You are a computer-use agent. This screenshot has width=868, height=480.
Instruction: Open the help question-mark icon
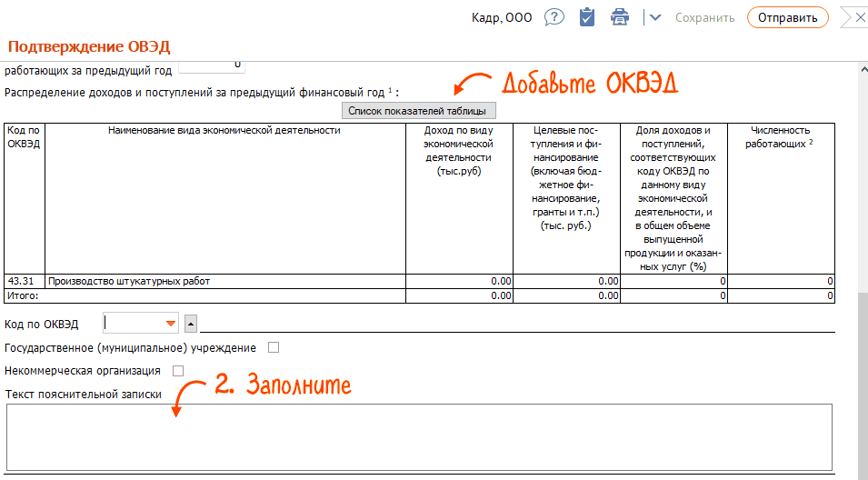point(554,17)
